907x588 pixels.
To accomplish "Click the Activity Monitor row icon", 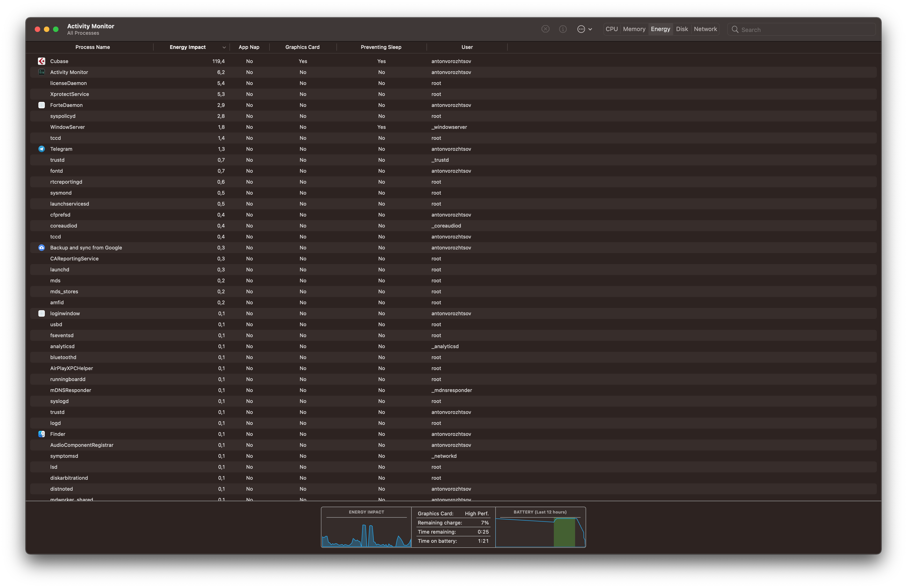I will pos(42,72).
